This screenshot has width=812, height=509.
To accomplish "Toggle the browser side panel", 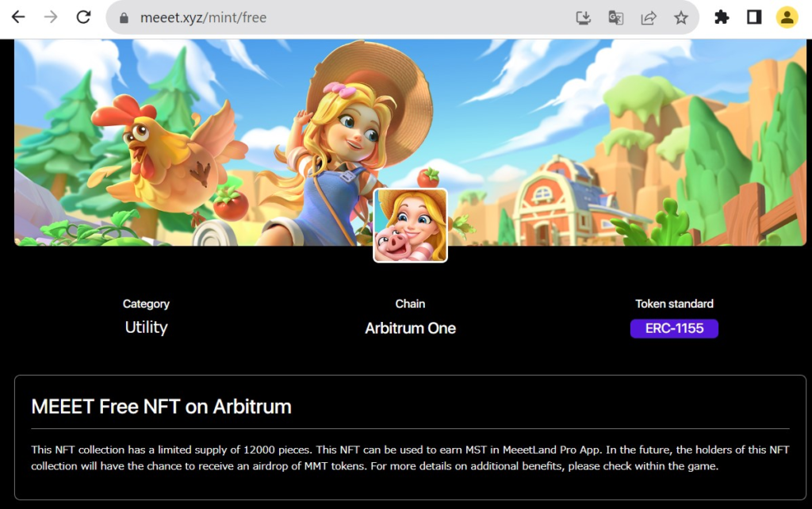I will pyautogui.click(x=754, y=17).
